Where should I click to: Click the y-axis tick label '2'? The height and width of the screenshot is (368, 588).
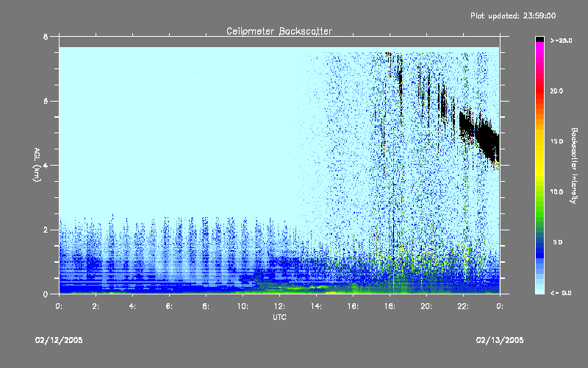click(x=46, y=230)
